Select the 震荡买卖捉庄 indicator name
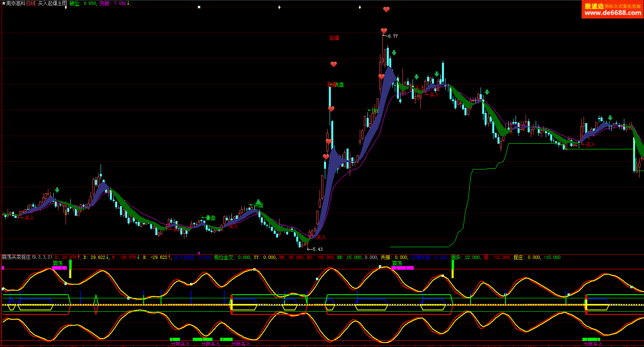 point(16,257)
